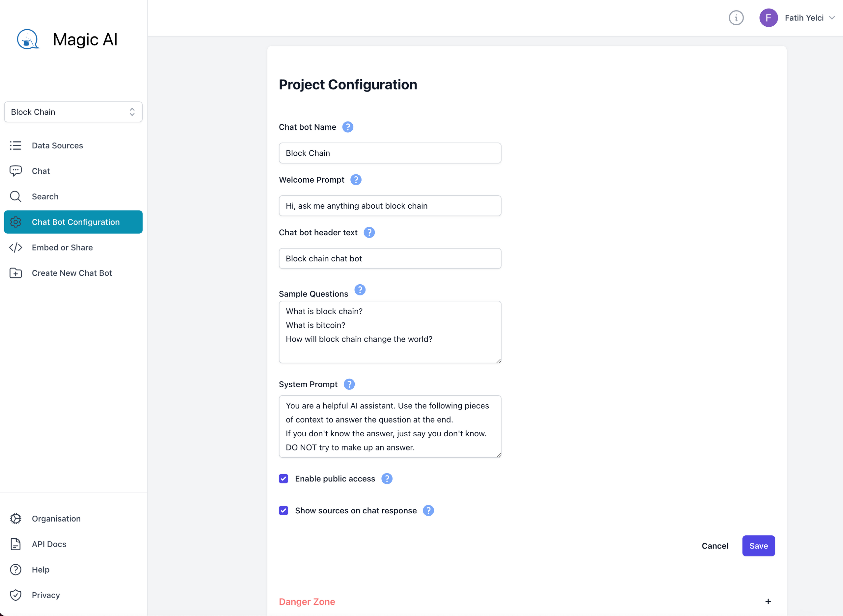Click the Data Sources sidebar icon
The image size is (843, 616).
pos(15,145)
